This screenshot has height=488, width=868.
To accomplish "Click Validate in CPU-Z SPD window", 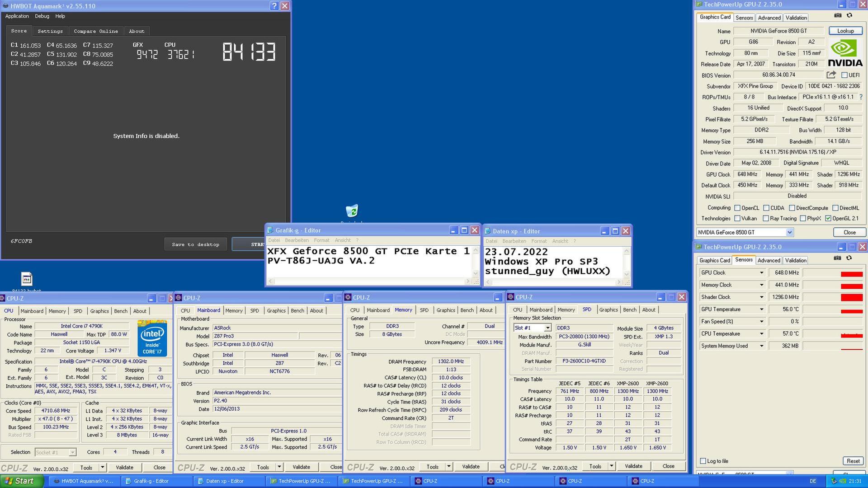I will [633, 466].
